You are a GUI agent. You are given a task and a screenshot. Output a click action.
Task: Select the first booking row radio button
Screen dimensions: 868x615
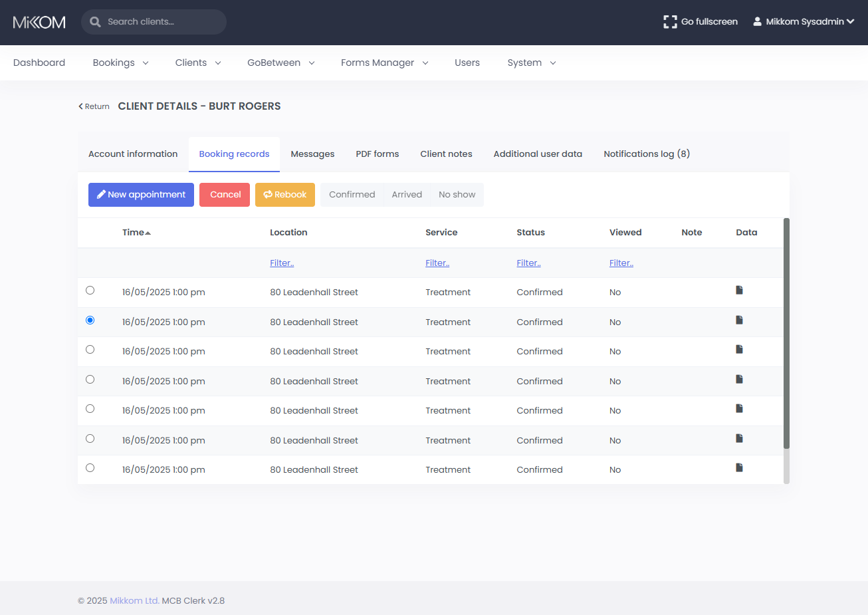click(90, 291)
